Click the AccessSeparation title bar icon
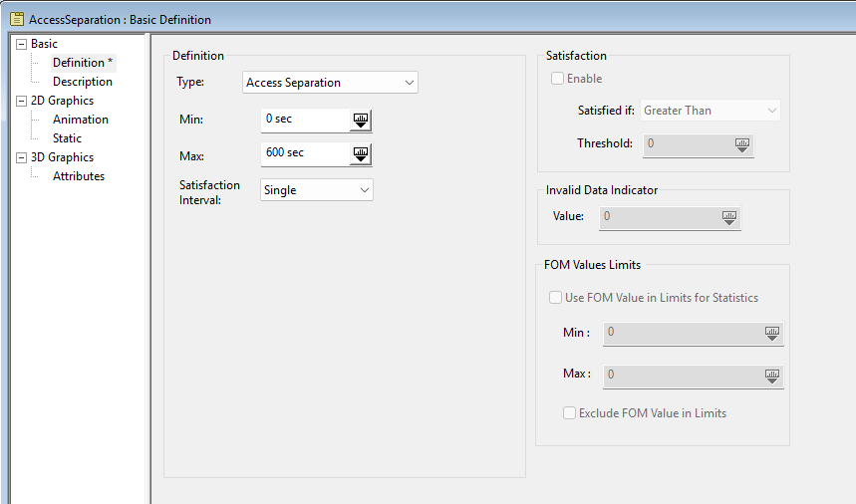 [x=17, y=19]
